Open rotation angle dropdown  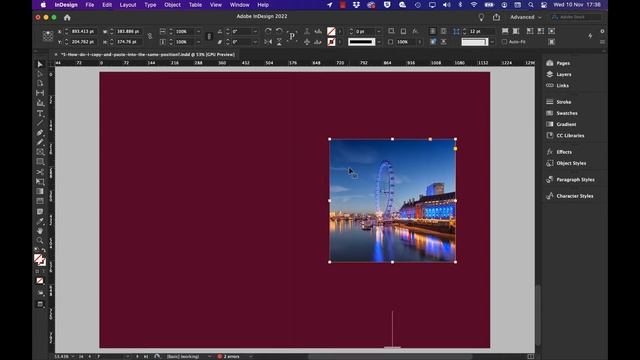tap(255, 31)
